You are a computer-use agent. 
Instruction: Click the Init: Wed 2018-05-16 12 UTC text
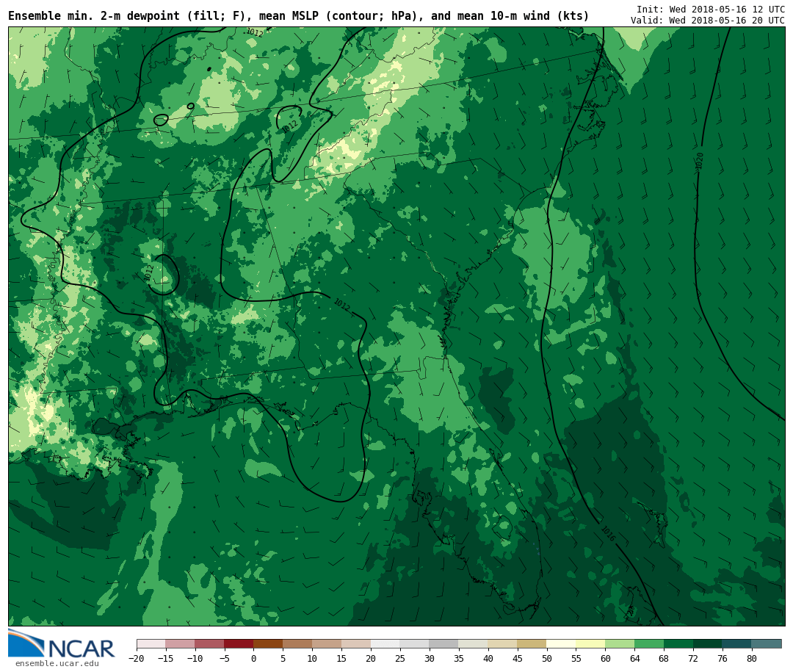tap(711, 9)
